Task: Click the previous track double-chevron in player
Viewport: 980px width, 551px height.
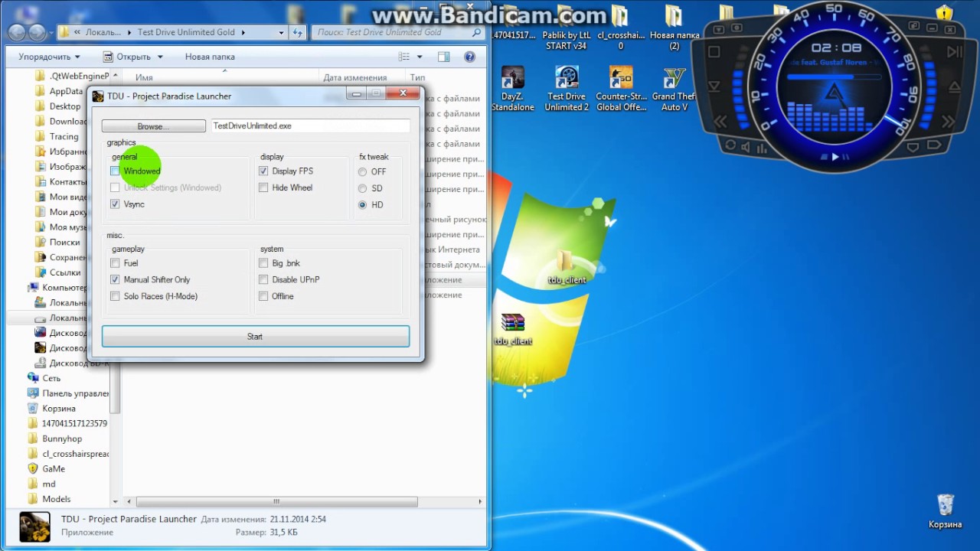Action: click(x=720, y=122)
